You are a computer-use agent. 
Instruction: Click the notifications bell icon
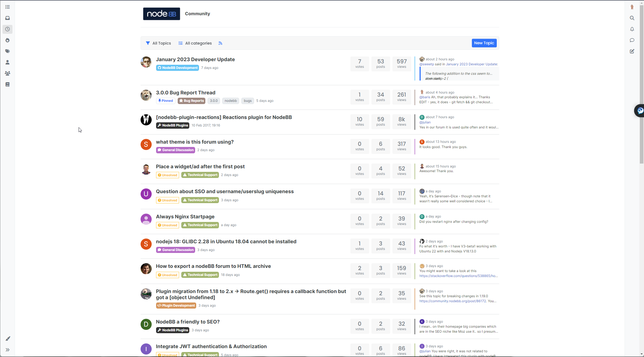click(x=632, y=29)
